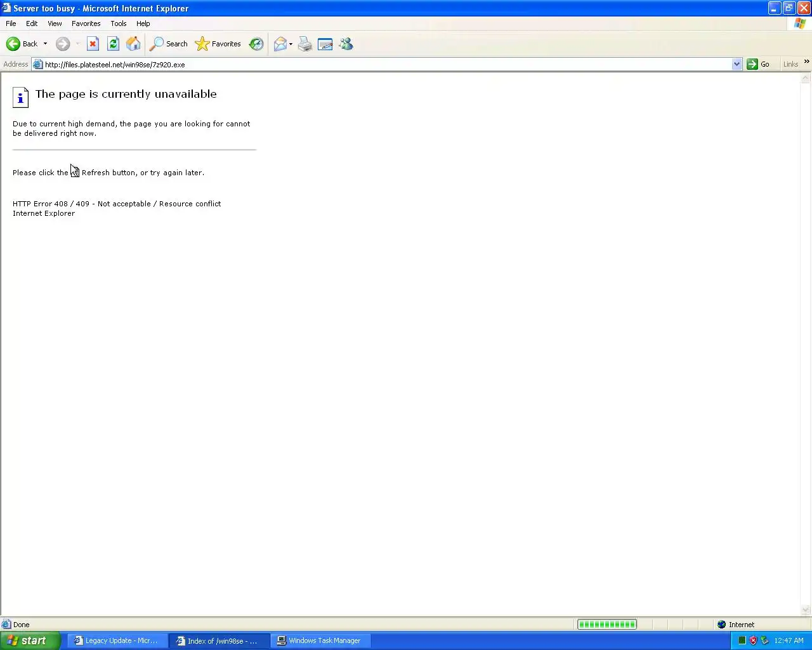Image resolution: width=812 pixels, height=650 pixels.
Task: Click the 12:47 AM system clock
Action: coord(789,640)
